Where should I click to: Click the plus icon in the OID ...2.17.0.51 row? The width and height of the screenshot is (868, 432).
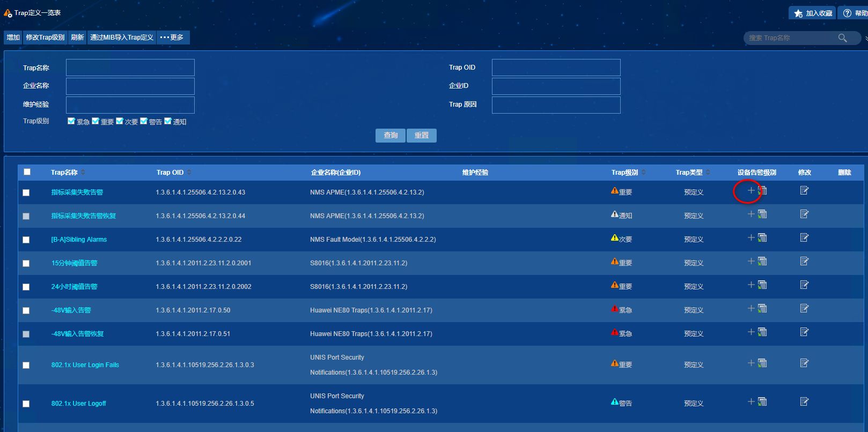tap(751, 332)
